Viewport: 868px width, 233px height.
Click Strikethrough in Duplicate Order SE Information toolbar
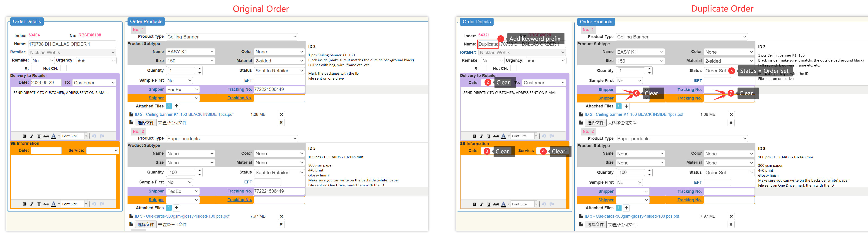point(496,204)
